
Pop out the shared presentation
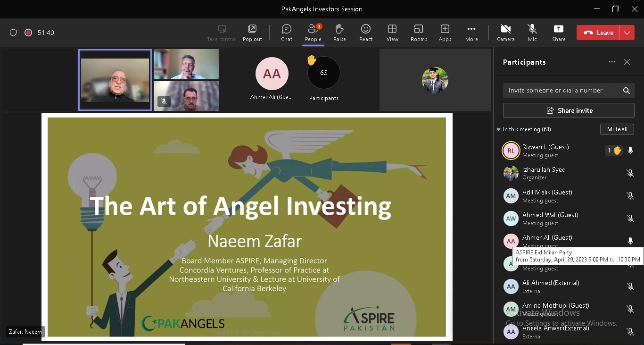click(252, 33)
